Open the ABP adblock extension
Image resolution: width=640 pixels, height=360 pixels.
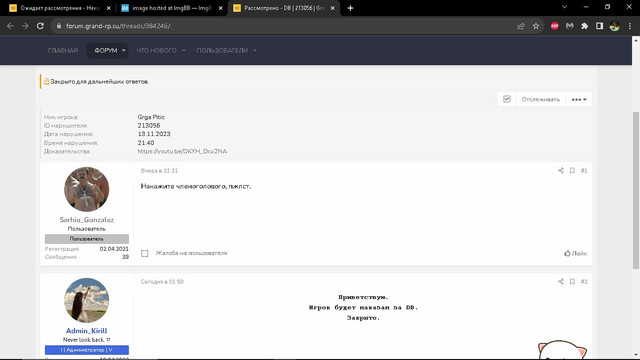coord(555,26)
